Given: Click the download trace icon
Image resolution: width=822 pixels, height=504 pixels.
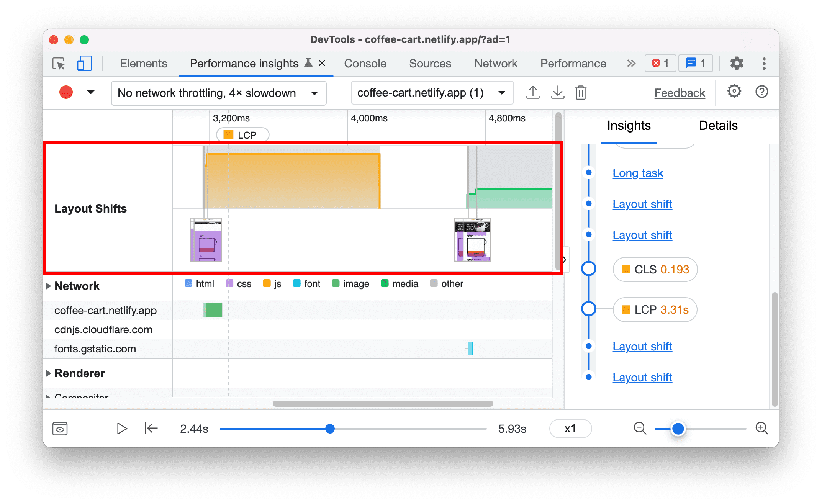Looking at the screenshot, I should tap(557, 93).
